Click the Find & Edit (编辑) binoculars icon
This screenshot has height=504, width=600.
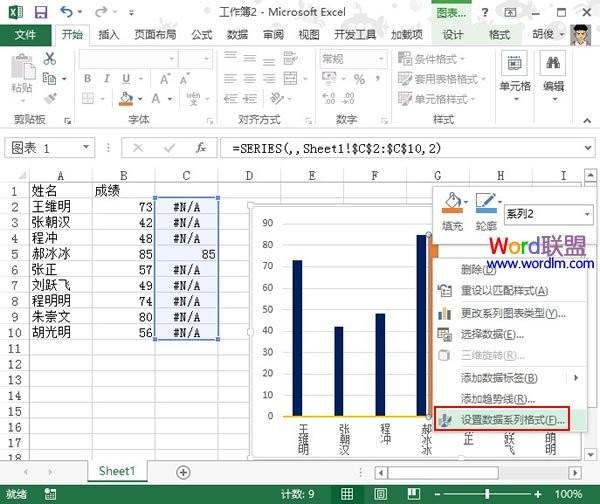(x=553, y=66)
